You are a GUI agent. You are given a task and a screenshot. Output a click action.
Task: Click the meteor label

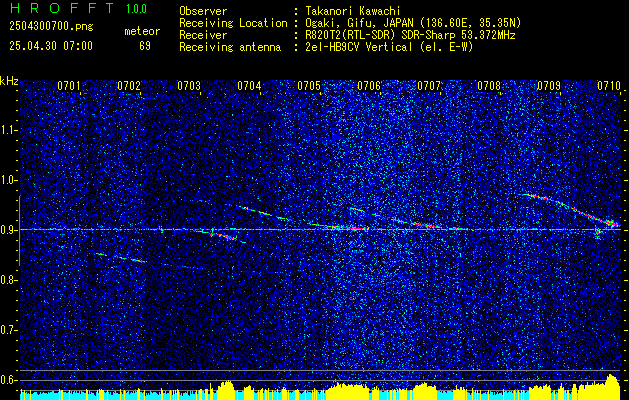coord(142,31)
